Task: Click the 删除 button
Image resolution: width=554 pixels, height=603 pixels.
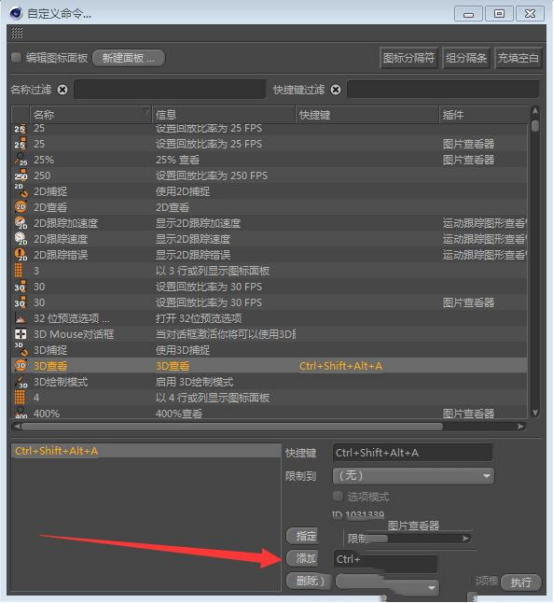Action: coord(309,581)
